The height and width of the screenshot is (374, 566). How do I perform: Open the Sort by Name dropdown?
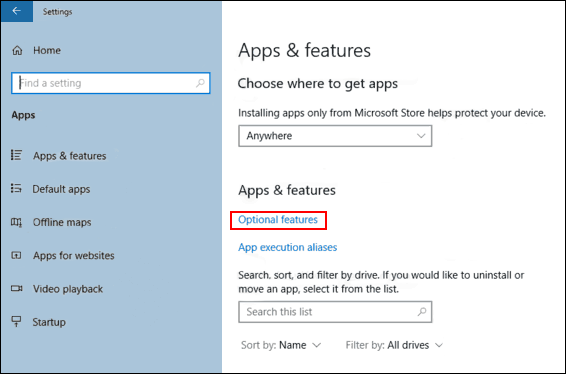(281, 345)
